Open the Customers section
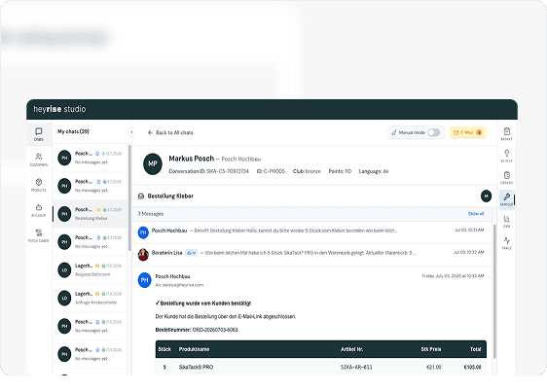This screenshot has height=392, width=547. [39, 160]
